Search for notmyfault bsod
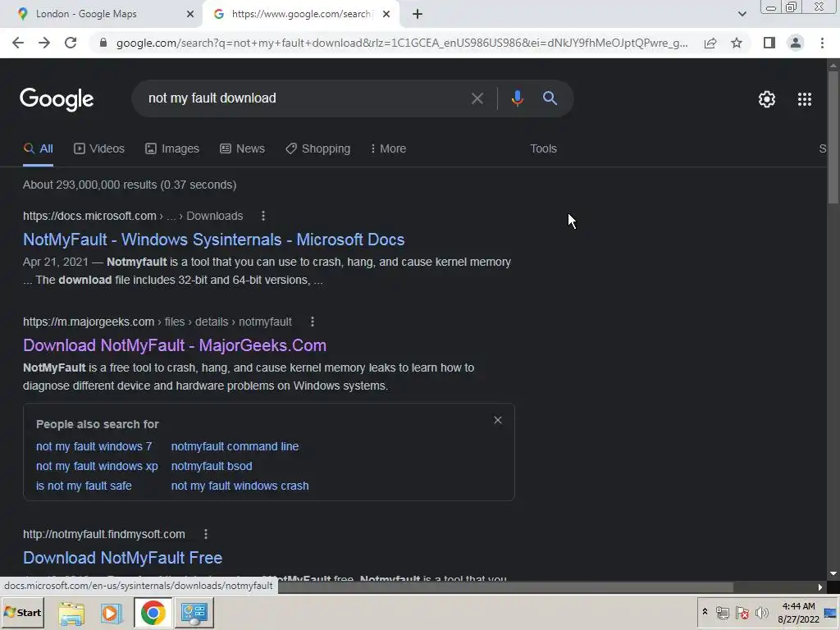Image resolution: width=840 pixels, height=630 pixels. coord(212,466)
